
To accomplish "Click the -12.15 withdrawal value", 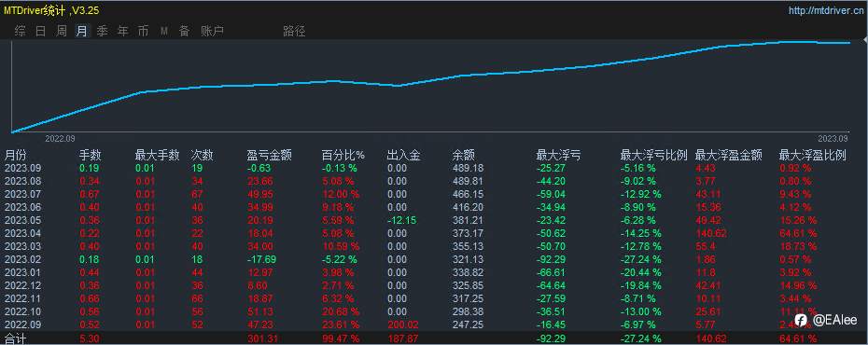I will pos(402,220).
